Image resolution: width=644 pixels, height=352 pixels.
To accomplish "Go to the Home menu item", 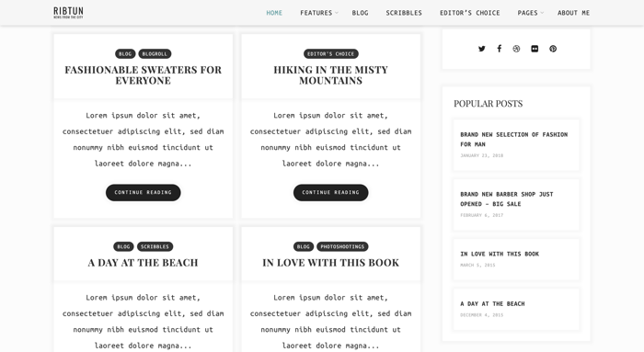I will 274,13.
